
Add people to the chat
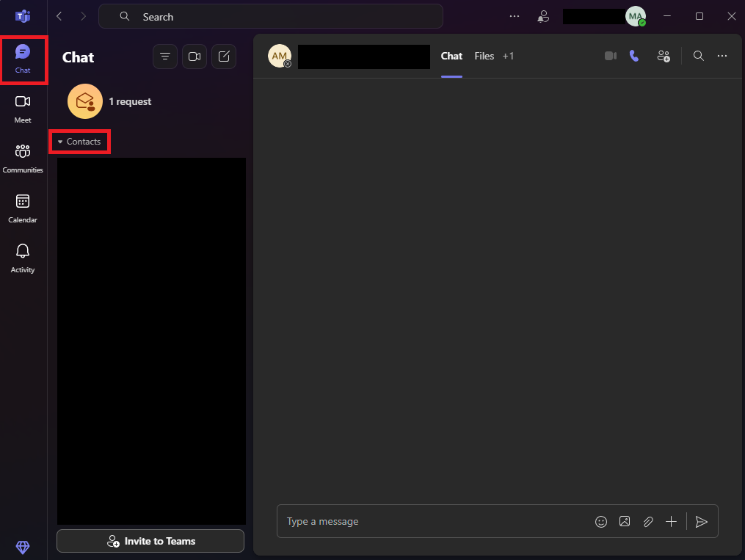click(x=664, y=56)
